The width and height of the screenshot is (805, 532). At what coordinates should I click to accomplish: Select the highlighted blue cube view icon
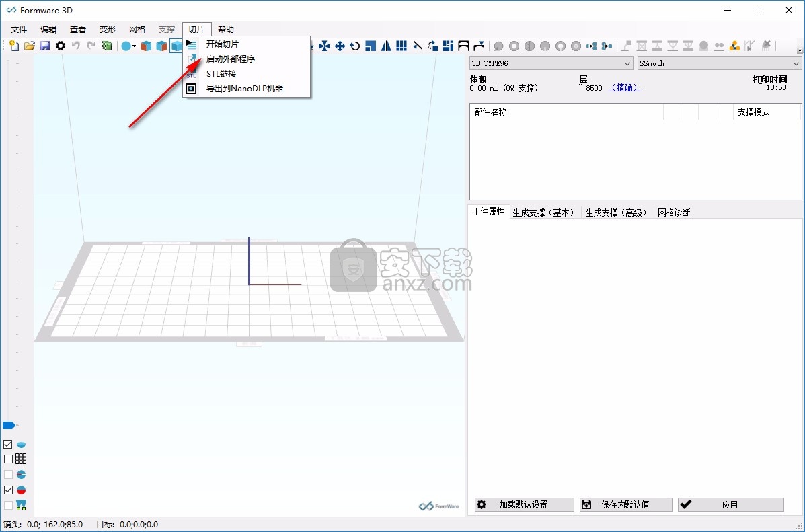[177, 46]
